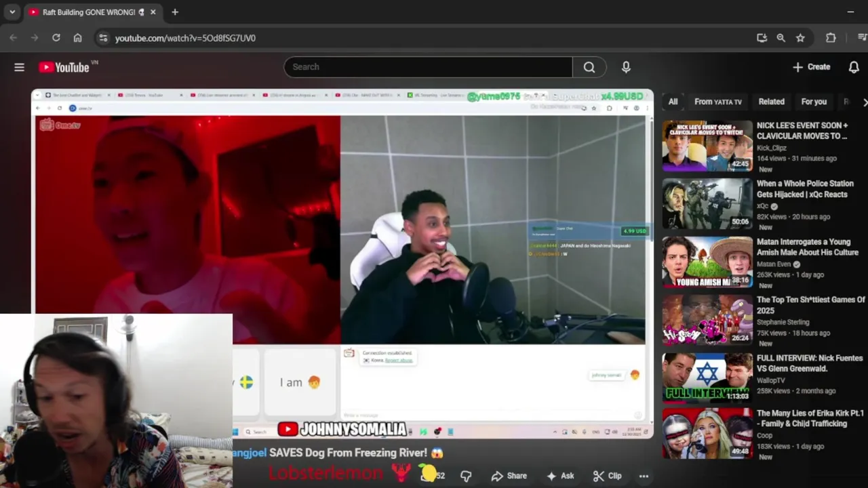The image size is (868, 488).
Task: Open title 'Matan Interrogates a Young Amish Male'
Action: pyautogui.click(x=808, y=247)
